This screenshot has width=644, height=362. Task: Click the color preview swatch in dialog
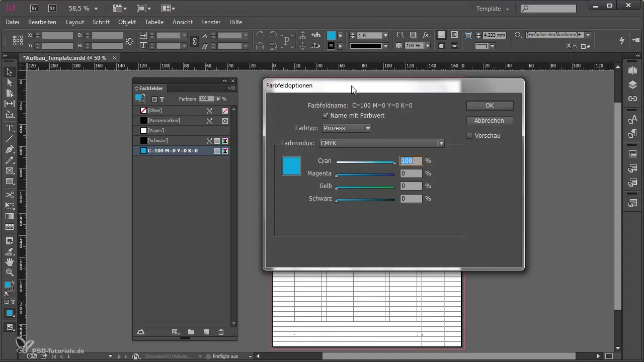point(291,166)
